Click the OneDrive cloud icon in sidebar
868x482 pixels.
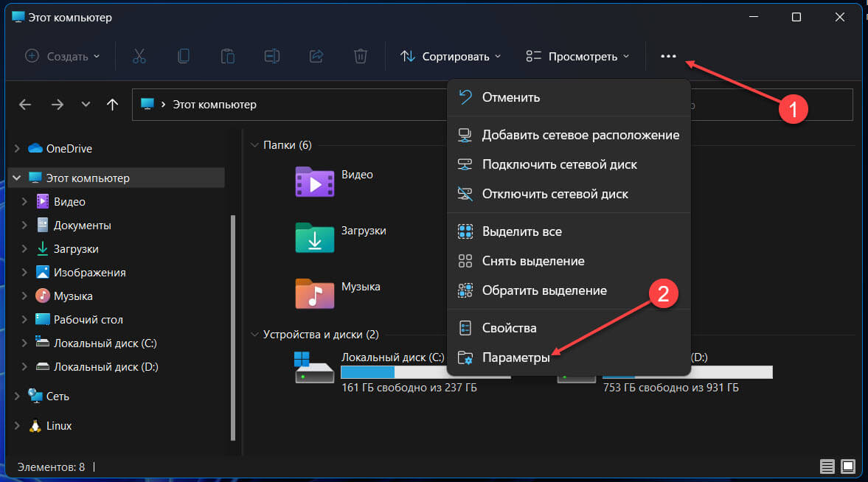pyautogui.click(x=35, y=148)
